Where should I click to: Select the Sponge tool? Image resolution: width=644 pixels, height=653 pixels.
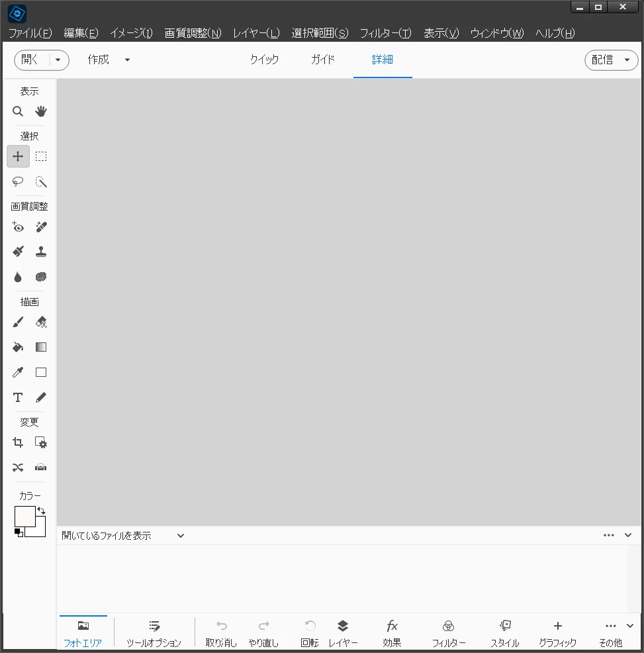(x=41, y=277)
